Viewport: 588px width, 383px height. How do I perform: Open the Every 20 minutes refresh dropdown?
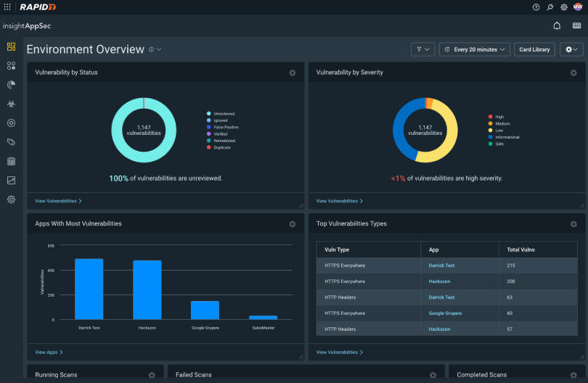[x=474, y=49]
